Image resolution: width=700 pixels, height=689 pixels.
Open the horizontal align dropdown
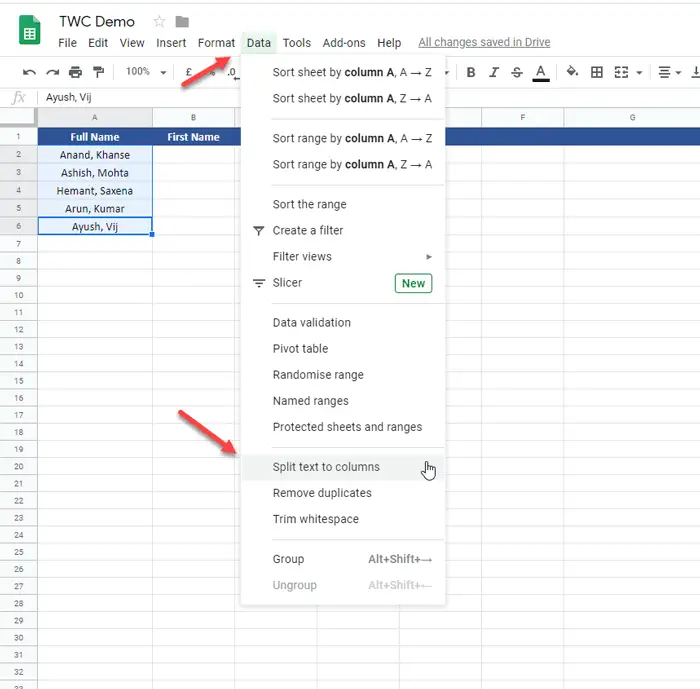670,72
